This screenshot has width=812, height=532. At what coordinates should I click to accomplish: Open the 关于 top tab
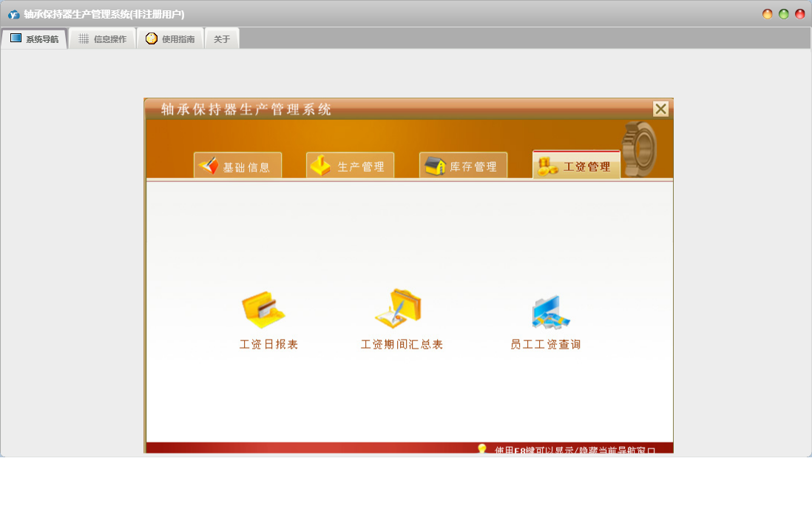coord(222,39)
